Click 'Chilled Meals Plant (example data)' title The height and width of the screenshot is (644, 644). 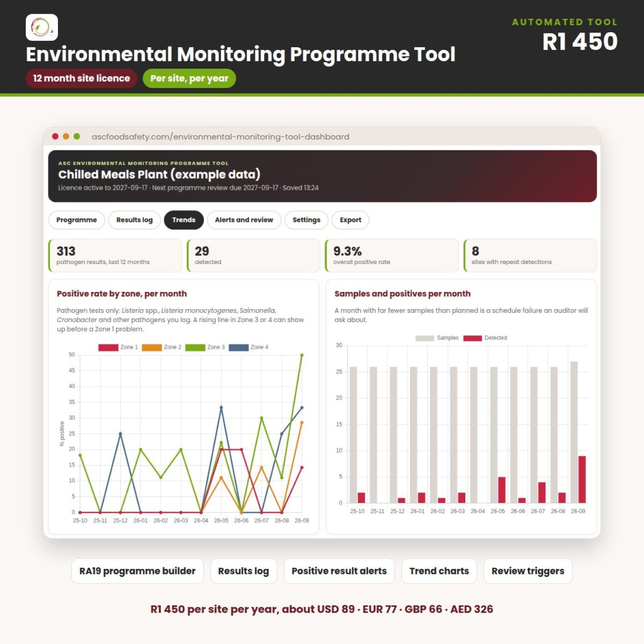click(159, 174)
